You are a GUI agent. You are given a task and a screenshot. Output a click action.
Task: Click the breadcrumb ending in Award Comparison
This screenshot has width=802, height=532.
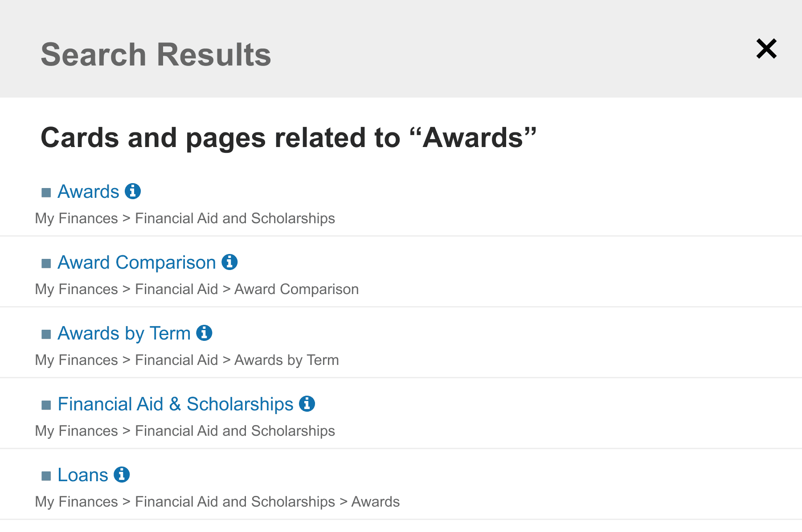click(196, 289)
